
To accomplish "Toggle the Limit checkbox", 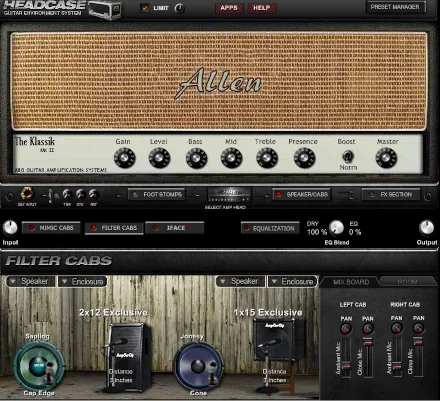I will [x=145, y=8].
